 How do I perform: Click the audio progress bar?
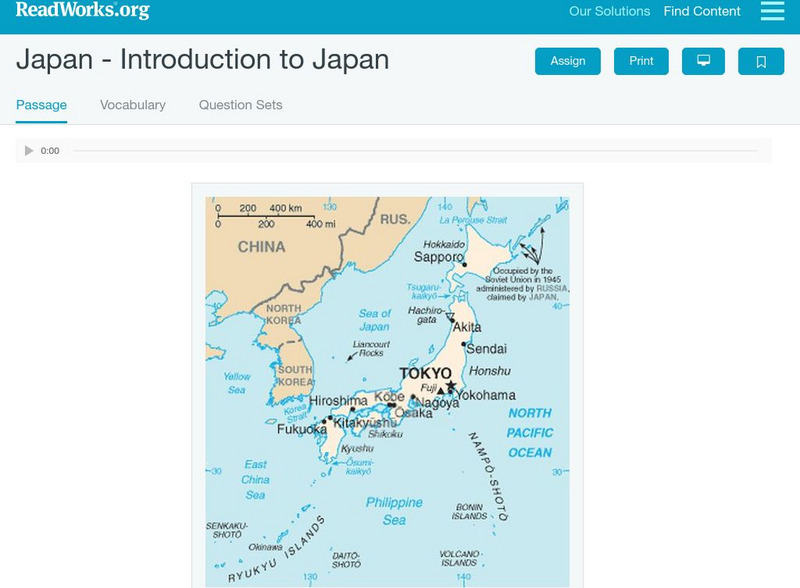400,151
